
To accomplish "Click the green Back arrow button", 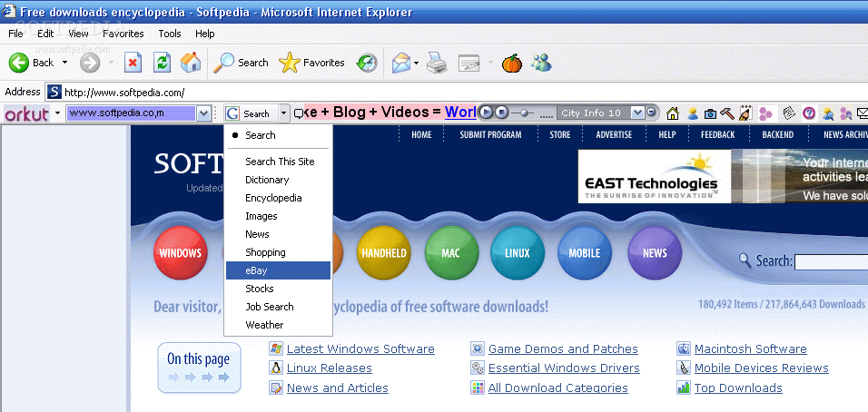I will 19,63.
